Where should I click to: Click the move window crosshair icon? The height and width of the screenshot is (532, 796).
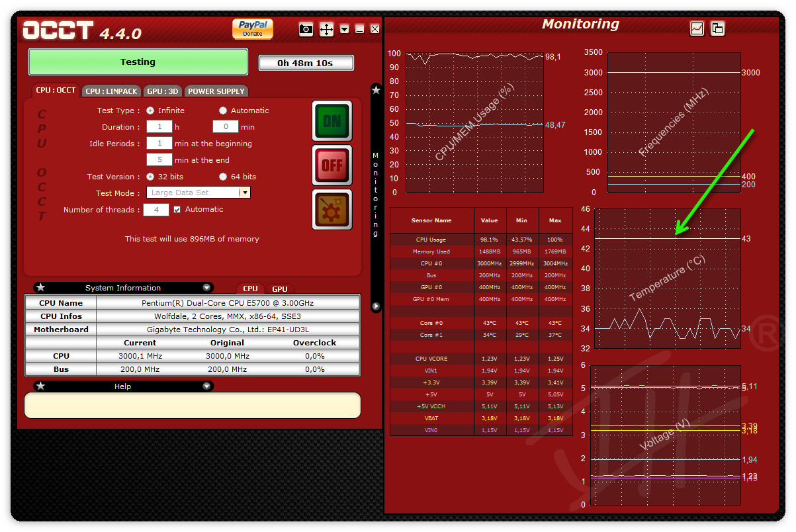(x=326, y=29)
